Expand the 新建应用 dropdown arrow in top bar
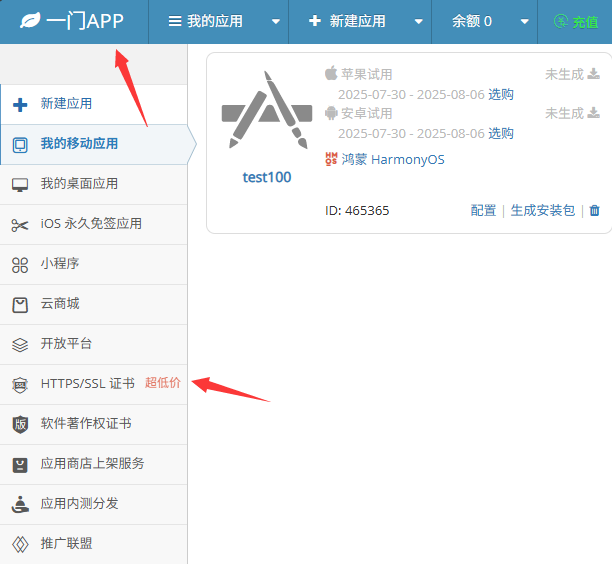 [x=418, y=21]
